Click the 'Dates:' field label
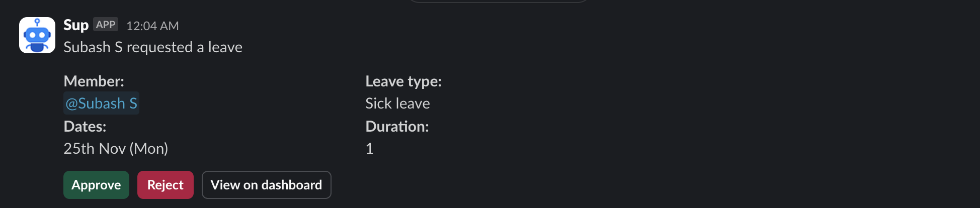 pyautogui.click(x=85, y=127)
